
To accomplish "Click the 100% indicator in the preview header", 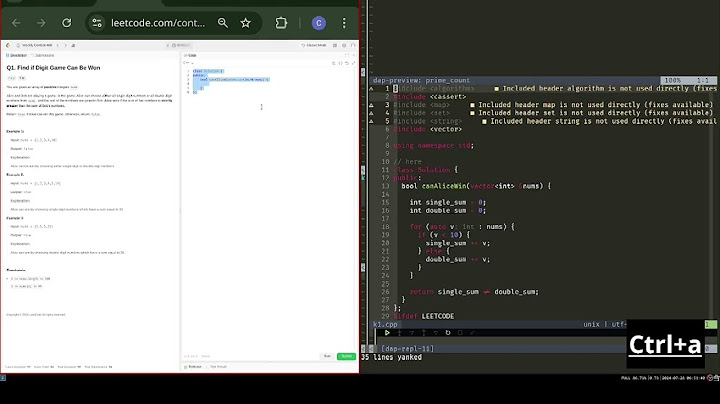I will pos(673,80).
